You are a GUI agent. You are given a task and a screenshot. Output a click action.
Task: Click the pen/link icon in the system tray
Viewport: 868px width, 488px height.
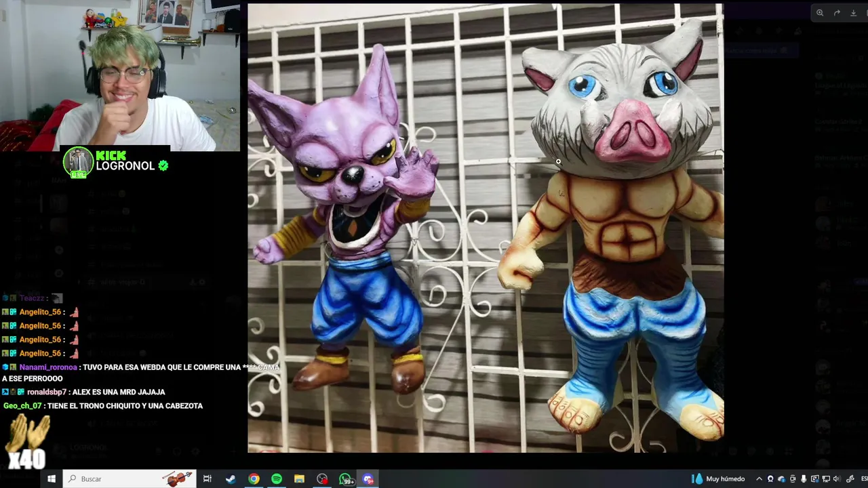point(850,479)
